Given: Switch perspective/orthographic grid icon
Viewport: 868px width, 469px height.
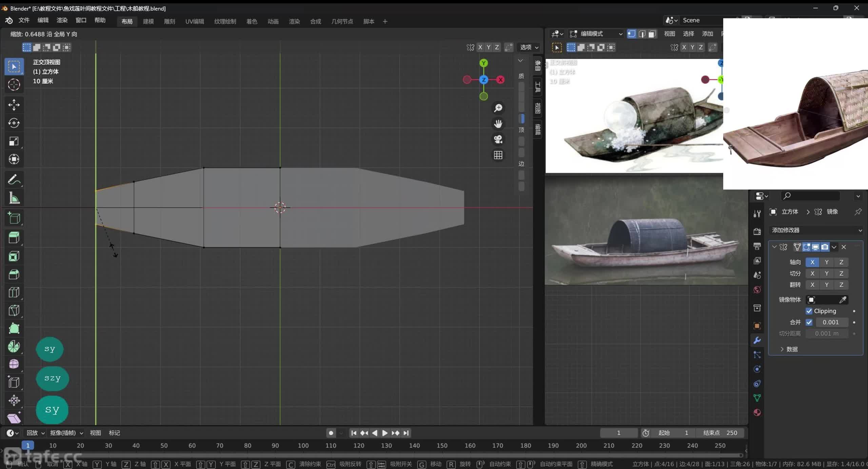Looking at the screenshot, I should pos(498,155).
